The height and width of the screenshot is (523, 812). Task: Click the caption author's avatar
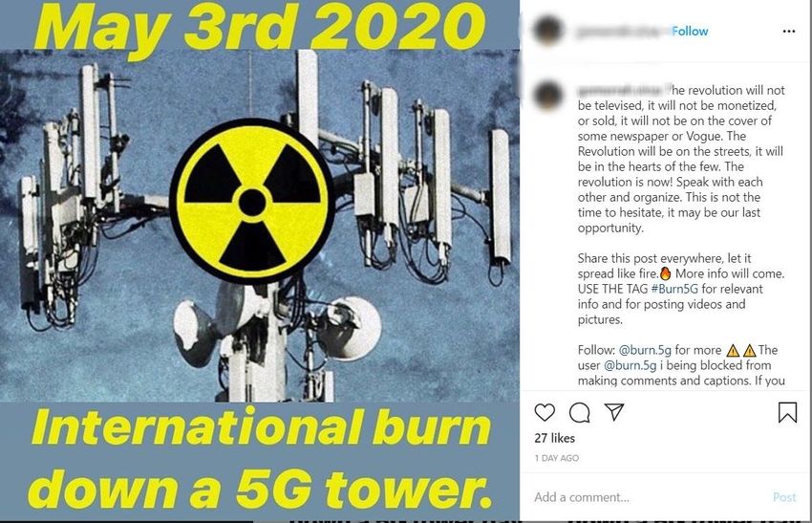tap(548, 96)
